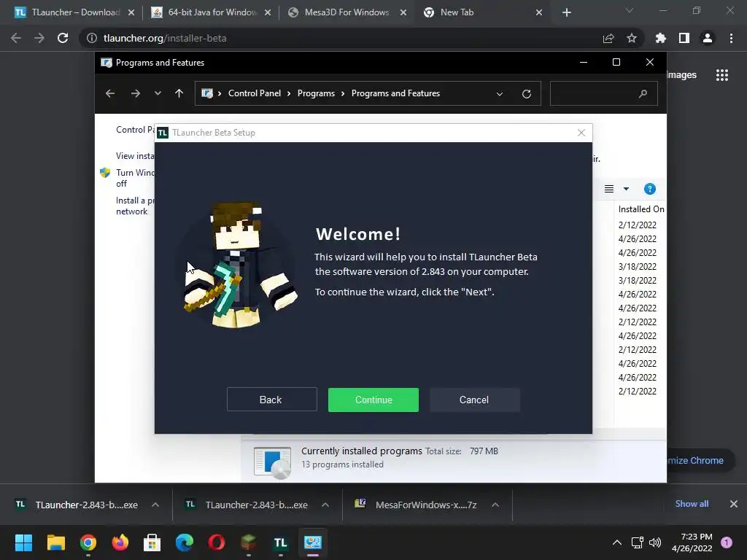Click Programs and Features breadcrumb
The height and width of the screenshot is (560, 747).
pyautogui.click(x=395, y=93)
